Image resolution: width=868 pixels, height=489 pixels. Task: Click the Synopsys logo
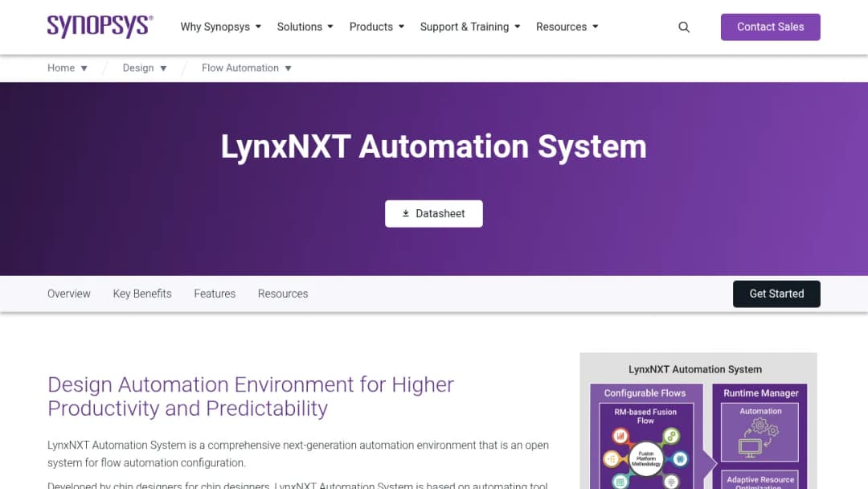[100, 27]
